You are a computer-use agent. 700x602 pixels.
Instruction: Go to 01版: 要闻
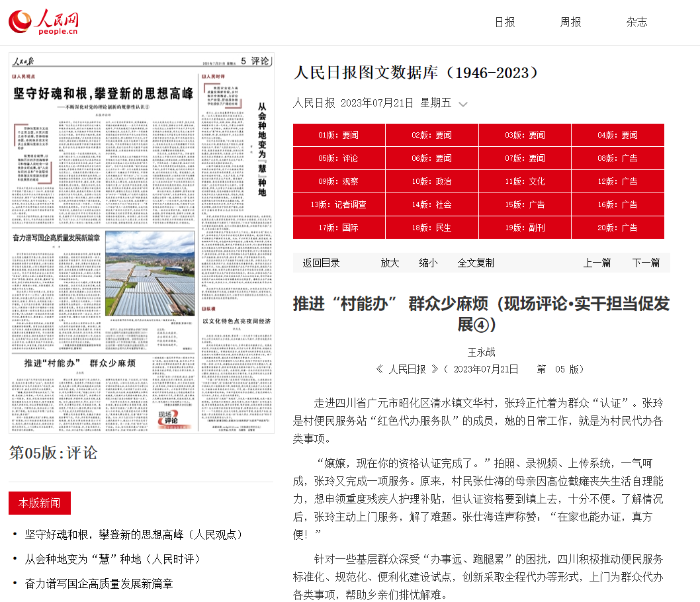(x=339, y=135)
